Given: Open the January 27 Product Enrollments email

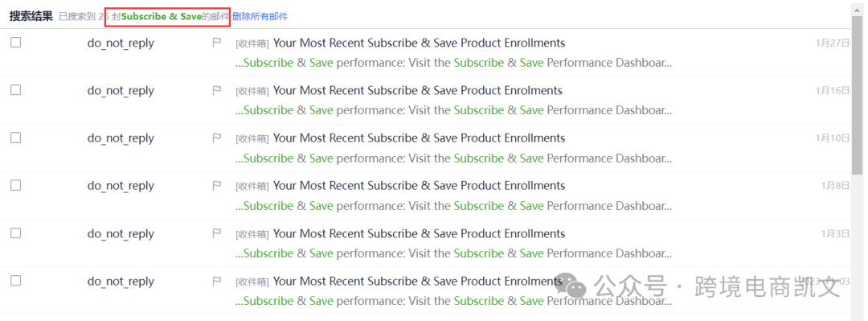Looking at the screenshot, I should (x=419, y=43).
